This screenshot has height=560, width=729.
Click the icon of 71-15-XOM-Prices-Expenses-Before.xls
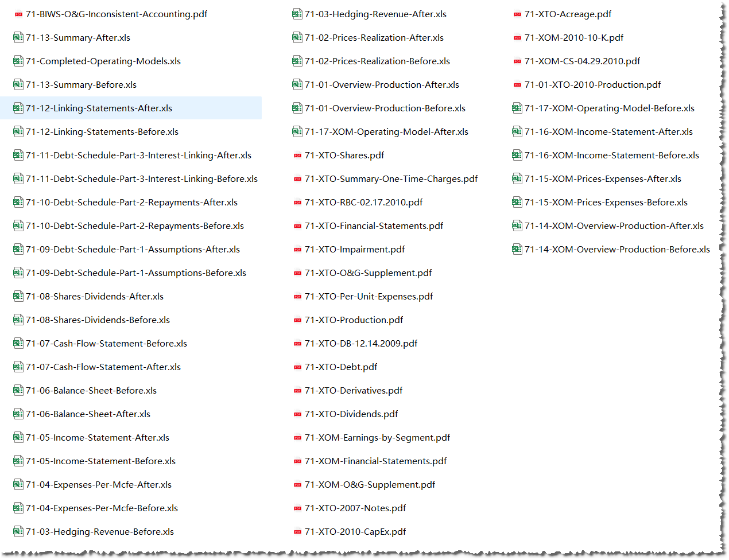pyautogui.click(x=517, y=203)
